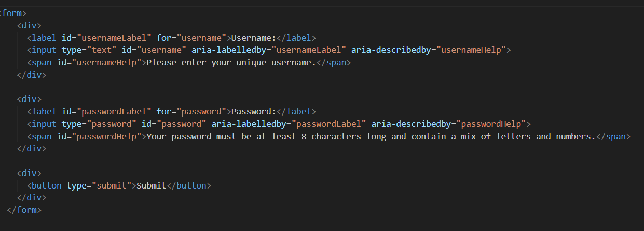Click the opening form tag
This screenshot has width=644, height=231.
pyautogui.click(x=13, y=13)
